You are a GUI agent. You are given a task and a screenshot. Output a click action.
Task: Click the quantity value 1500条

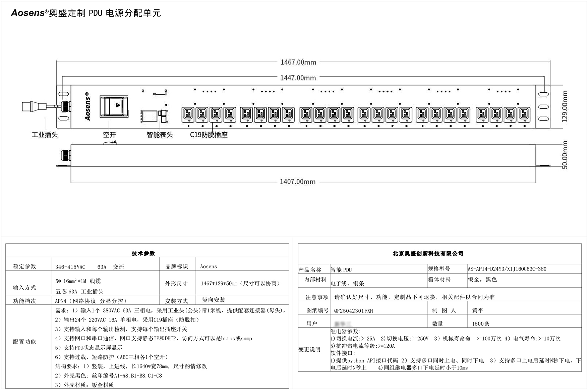pyautogui.click(x=481, y=324)
